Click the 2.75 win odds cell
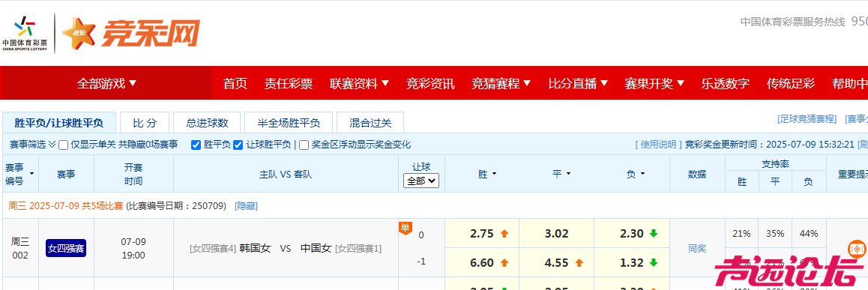The image size is (868, 290). 482,234
